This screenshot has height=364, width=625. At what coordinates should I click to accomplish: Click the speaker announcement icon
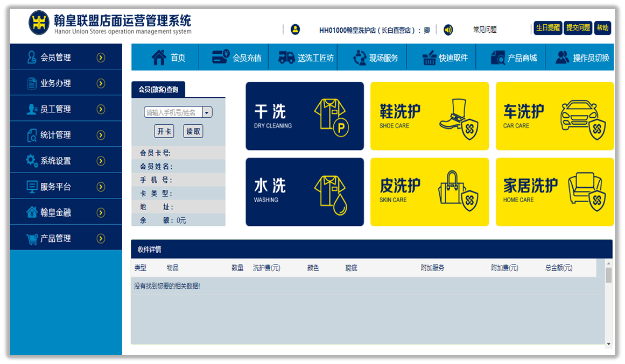[x=448, y=30]
